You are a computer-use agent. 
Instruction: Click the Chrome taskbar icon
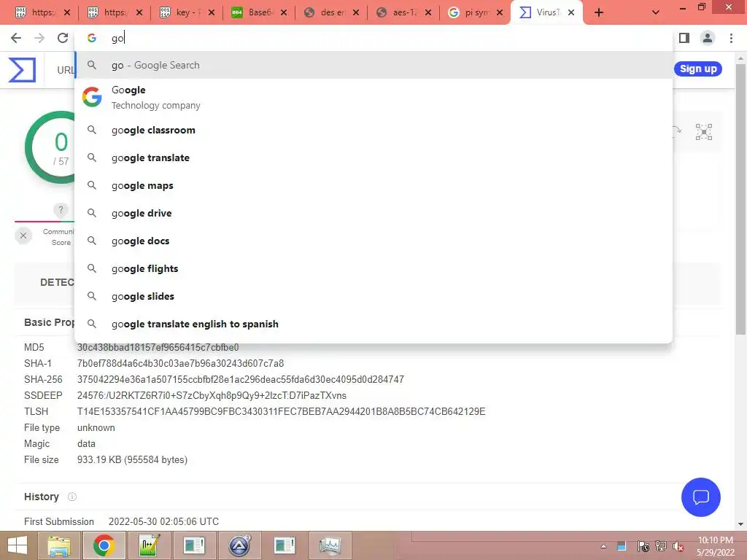104,545
